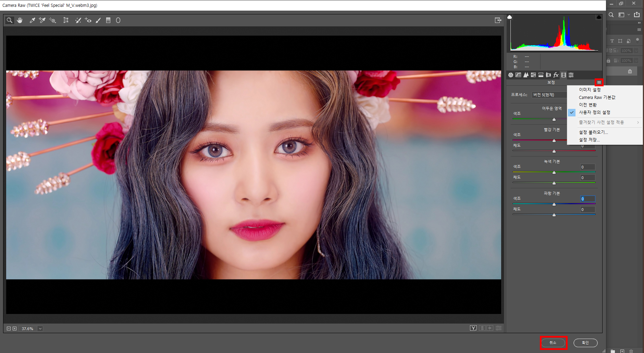
Task: Choose 설정 저장... menu entry
Action: click(x=589, y=140)
